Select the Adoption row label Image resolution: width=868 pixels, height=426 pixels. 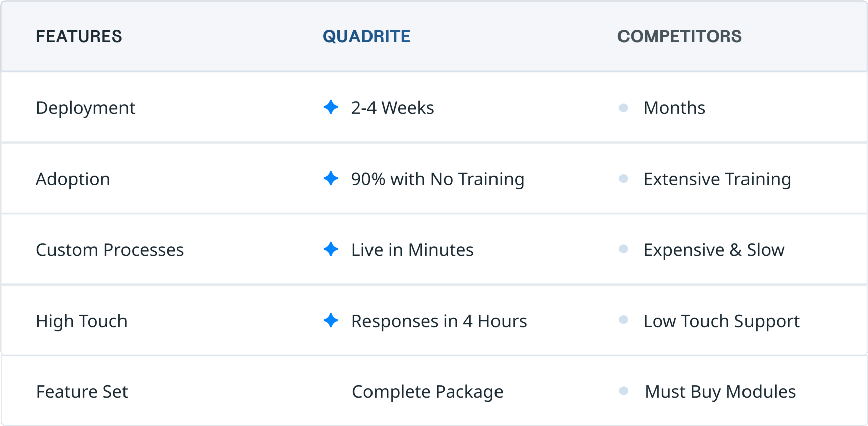pyautogui.click(x=73, y=180)
